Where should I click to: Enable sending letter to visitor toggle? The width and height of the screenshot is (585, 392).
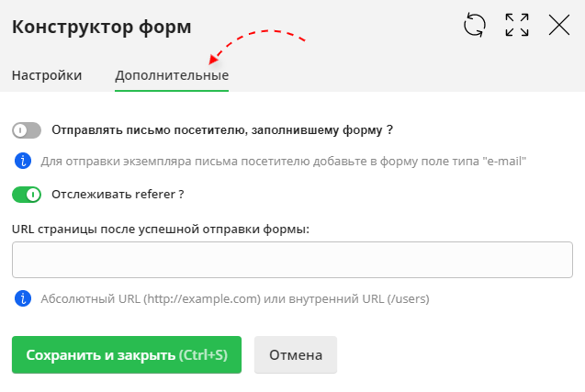(27, 130)
